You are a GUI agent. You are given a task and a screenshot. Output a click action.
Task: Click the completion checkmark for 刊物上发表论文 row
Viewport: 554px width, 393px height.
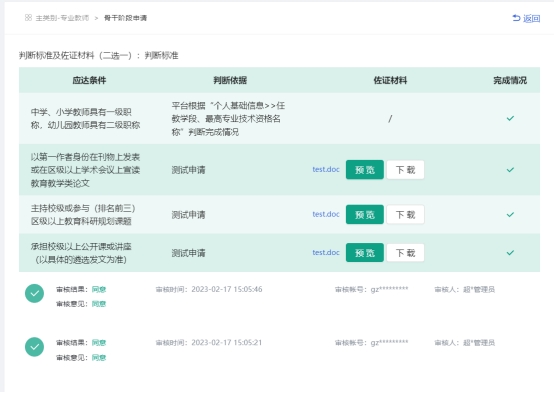click(x=510, y=170)
